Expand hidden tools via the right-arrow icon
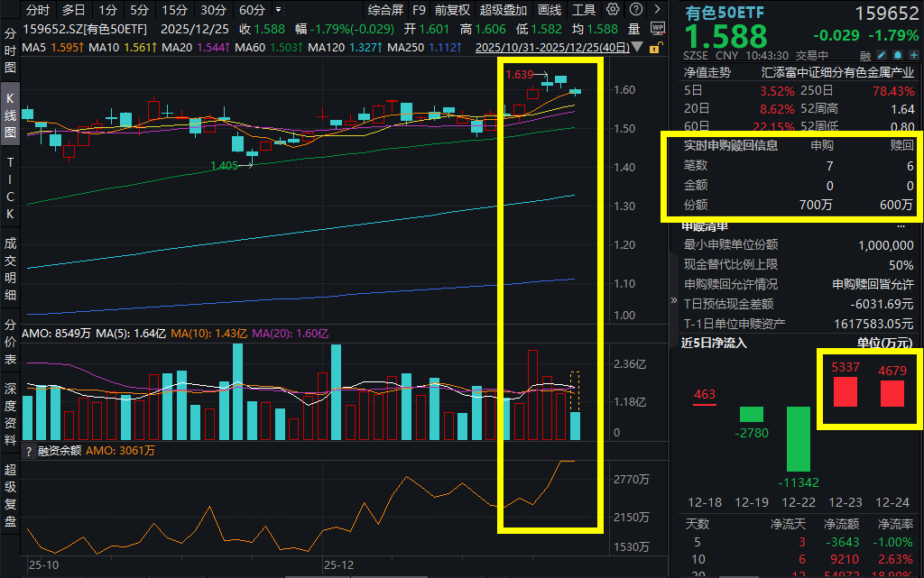Screen dimensions: 924x578 659,9
